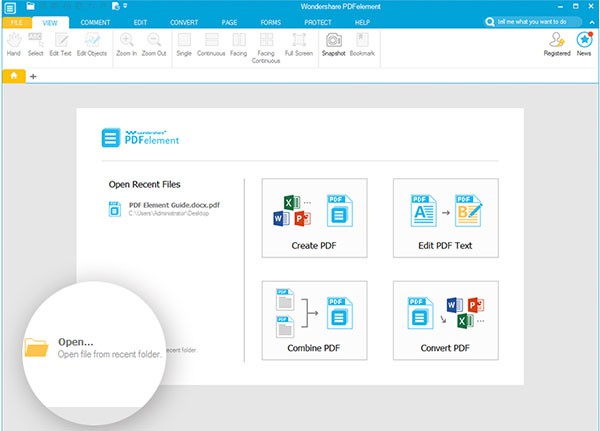Viewport: 600px width, 431px height.
Task: Switch to the PAGE tab
Action: tap(229, 23)
